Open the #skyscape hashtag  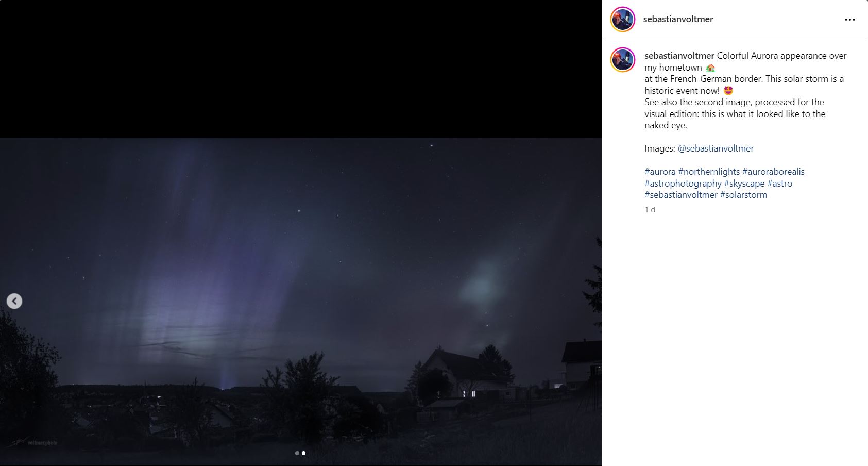click(744, 184)
